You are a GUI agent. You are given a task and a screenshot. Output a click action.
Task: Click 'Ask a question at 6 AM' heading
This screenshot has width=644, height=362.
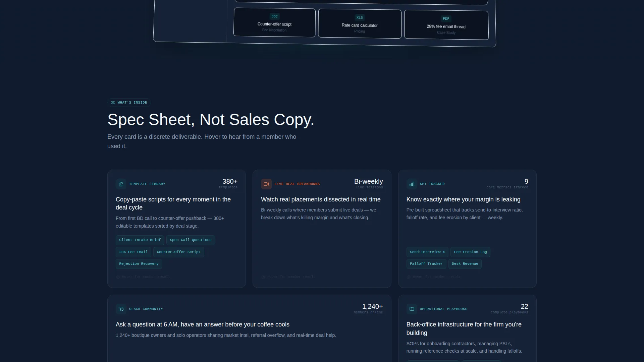[x=203, y=324]
